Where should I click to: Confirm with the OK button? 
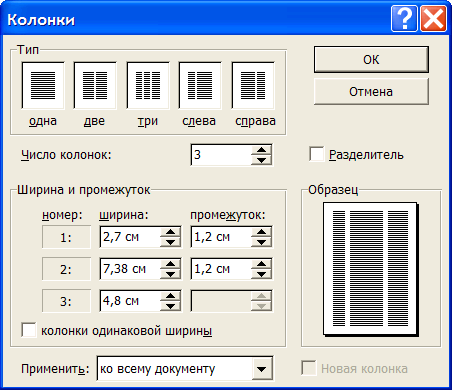(371, 60)
